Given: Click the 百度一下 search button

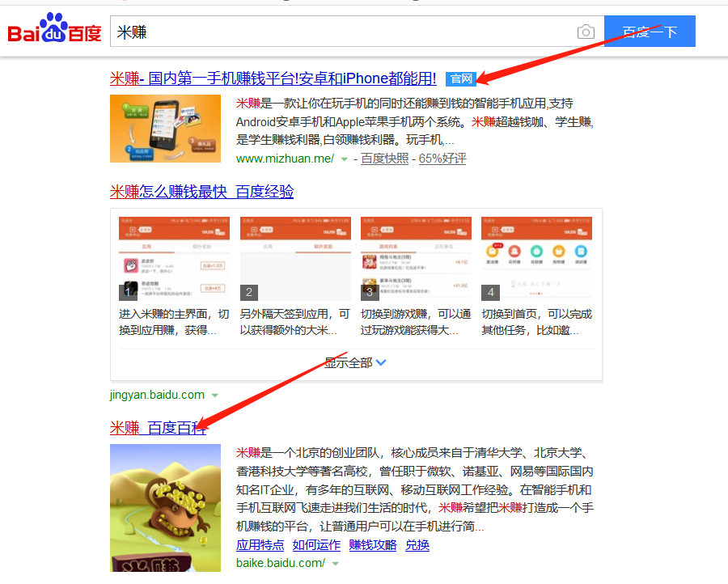Looking at the screenshot, I should click(650, 31).
